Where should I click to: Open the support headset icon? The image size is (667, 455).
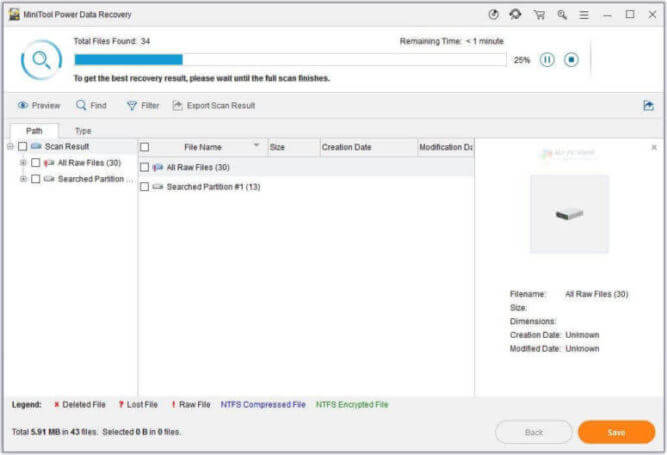pos(516,14)
